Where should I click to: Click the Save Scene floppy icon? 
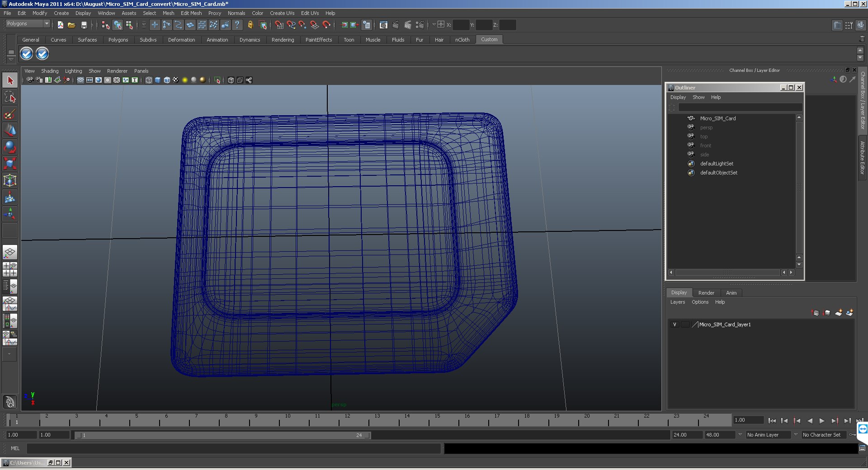[84, 25]
